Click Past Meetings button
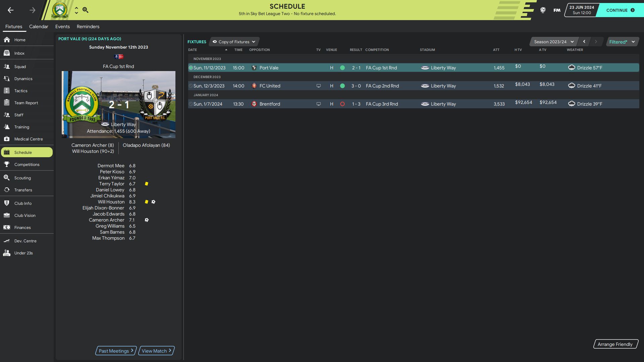The image size is (644, 362). tap(116, 351)
